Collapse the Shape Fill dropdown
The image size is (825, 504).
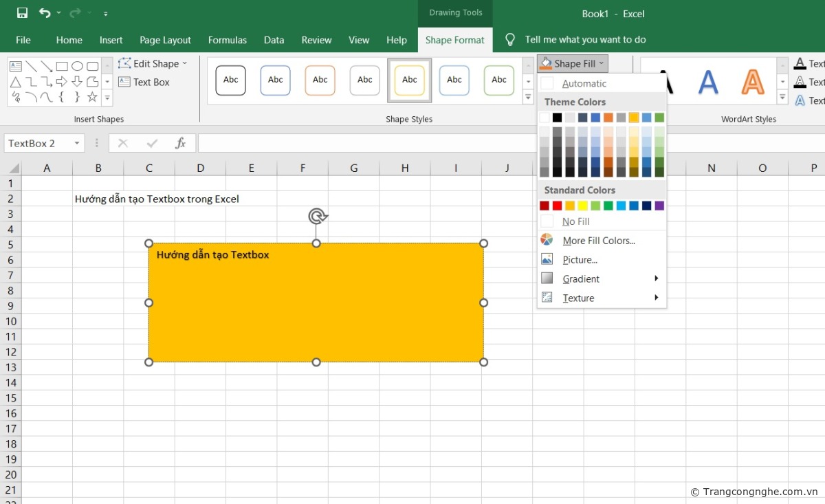573,63
